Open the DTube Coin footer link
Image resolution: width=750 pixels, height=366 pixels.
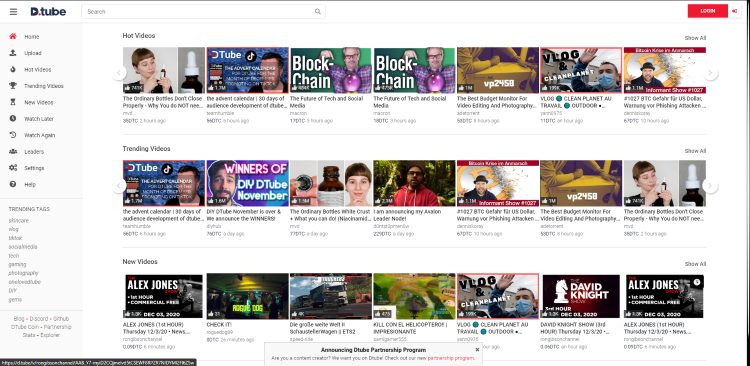[24, 327]
